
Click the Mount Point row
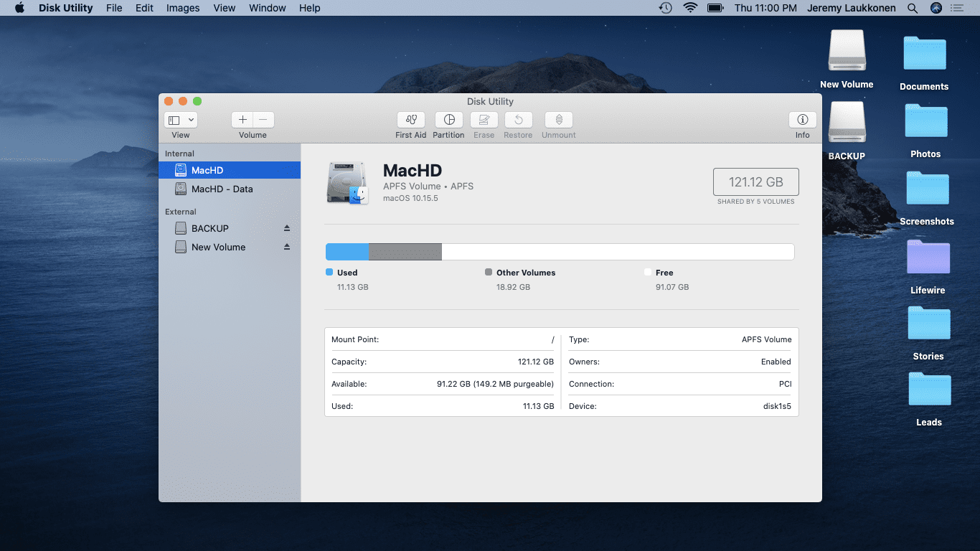coord(443,339)
